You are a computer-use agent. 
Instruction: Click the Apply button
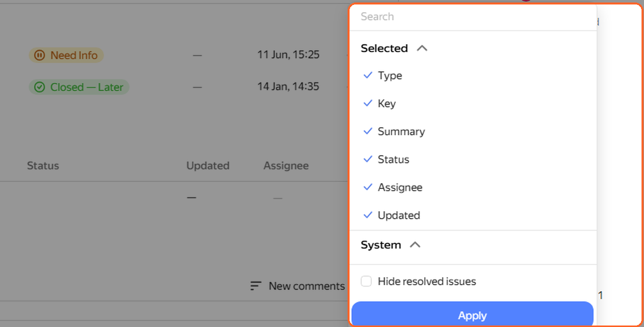click(x=472, y=315)
